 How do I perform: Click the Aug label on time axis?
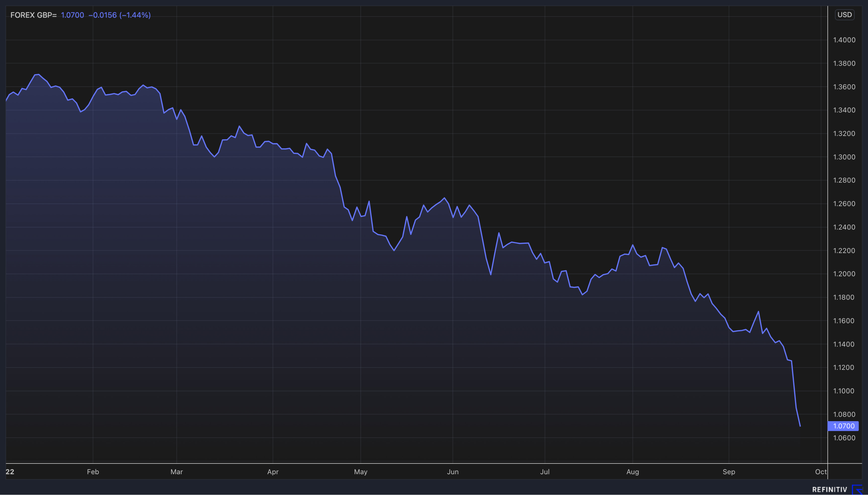point(633,472)
